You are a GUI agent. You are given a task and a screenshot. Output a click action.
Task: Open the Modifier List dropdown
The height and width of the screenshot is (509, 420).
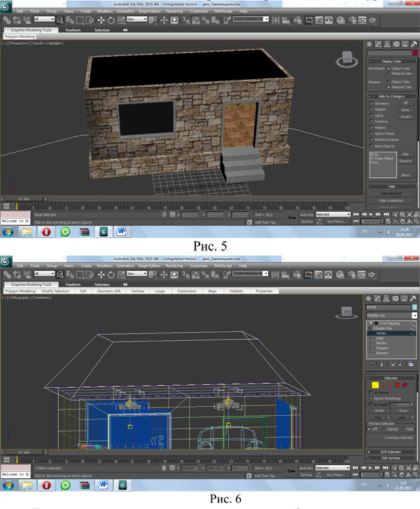pos(414,316)
